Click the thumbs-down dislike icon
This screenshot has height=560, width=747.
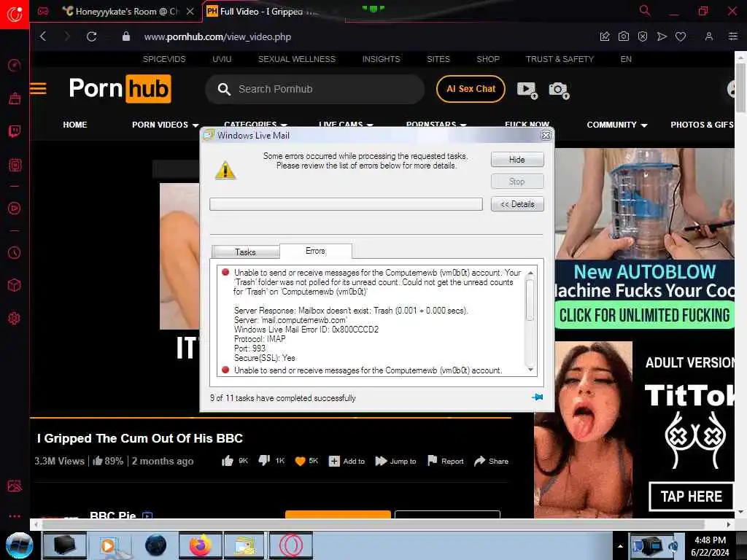(264, 461)
